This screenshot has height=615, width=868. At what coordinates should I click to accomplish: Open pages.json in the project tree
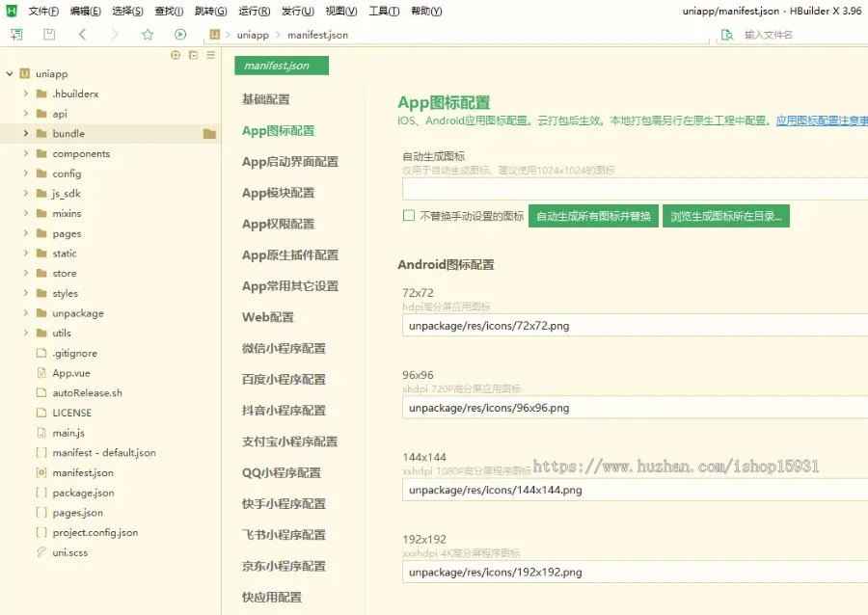77,513
